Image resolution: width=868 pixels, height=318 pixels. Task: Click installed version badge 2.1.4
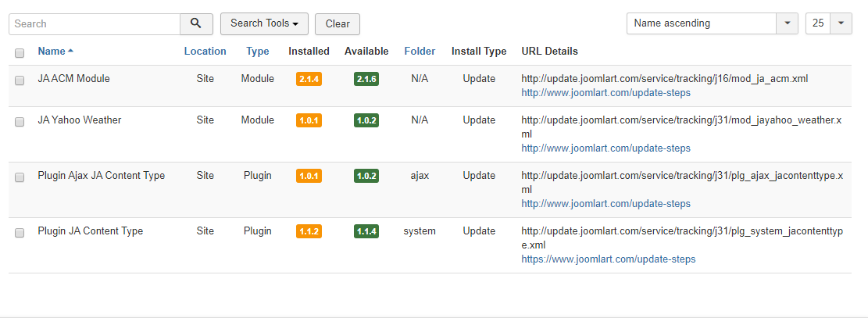click(x=309, y=79)
